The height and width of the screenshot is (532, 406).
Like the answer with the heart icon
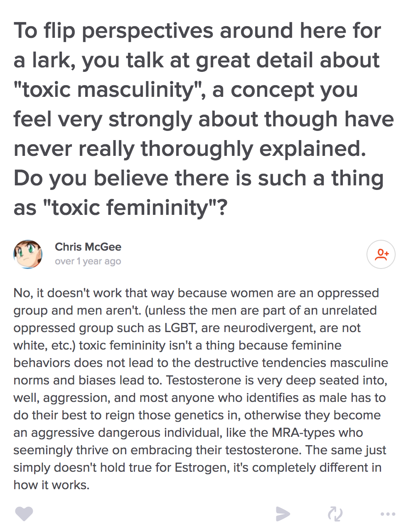[x=24, y=514]
